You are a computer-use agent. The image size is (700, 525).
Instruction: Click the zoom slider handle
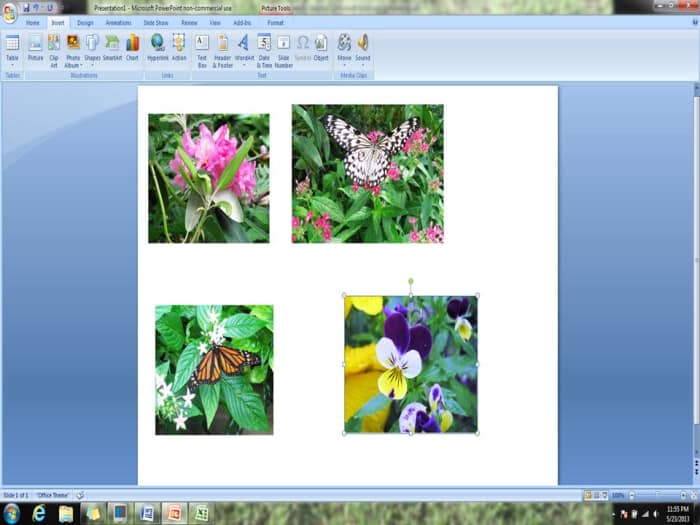click(658, 495)
